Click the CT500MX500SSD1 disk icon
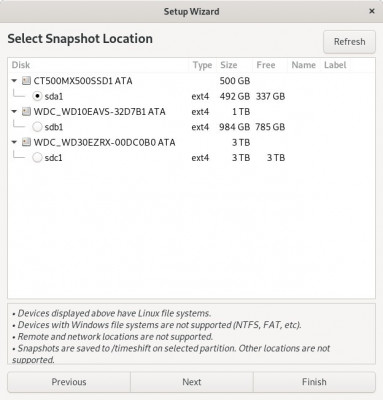383x400 pixels. 26,81
